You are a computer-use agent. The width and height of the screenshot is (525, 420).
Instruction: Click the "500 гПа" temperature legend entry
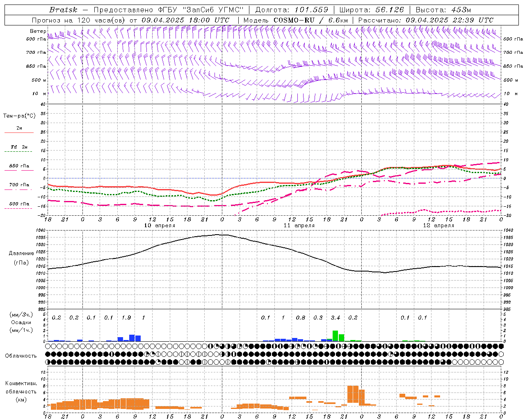pos(19,204)
